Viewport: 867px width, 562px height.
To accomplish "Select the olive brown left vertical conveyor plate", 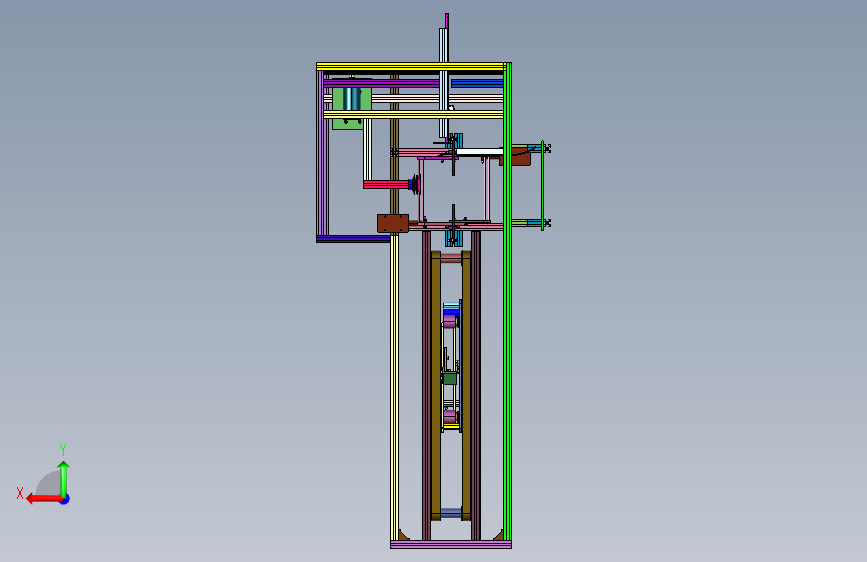I will (x=436, y=386).
